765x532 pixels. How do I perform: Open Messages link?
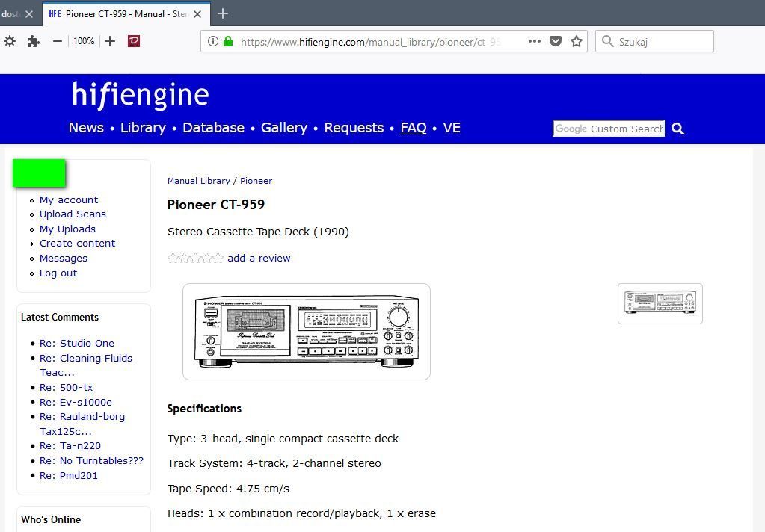click(x=64, y=259)
